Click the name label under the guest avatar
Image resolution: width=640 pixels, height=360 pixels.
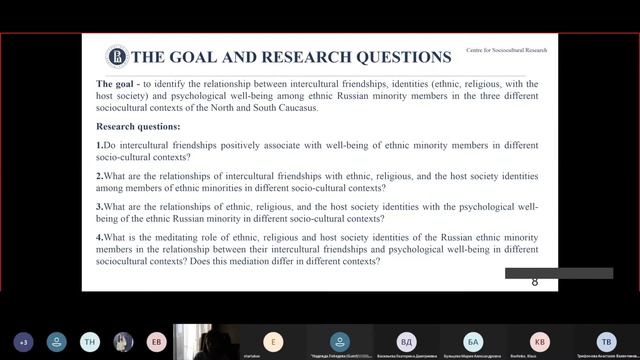click(x=341, y=356)
